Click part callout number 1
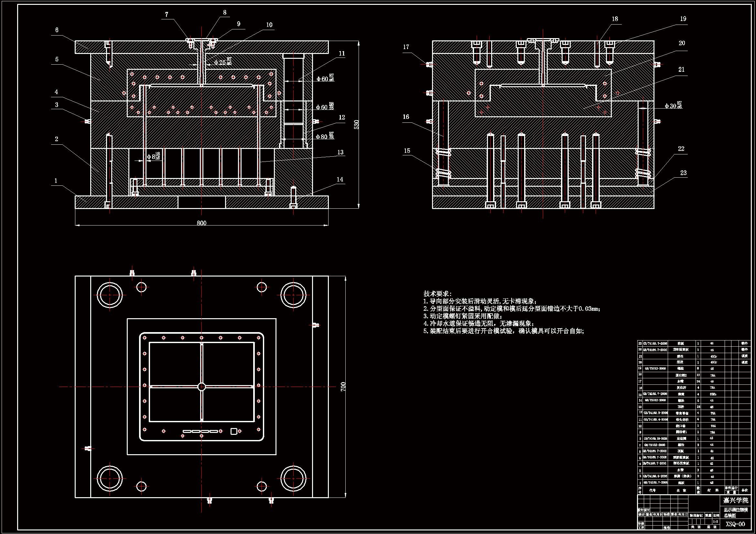Viewport: 756px width, 534px height. point(56,181)
